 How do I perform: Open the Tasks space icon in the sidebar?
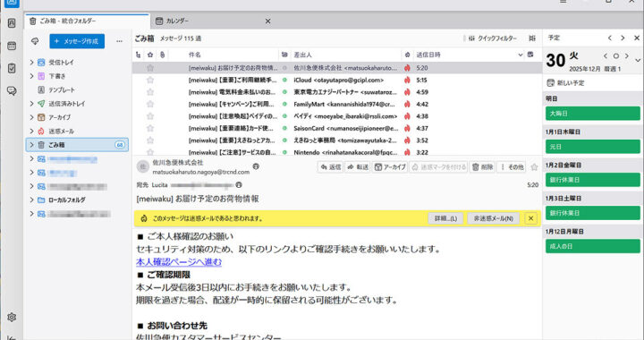12,68
